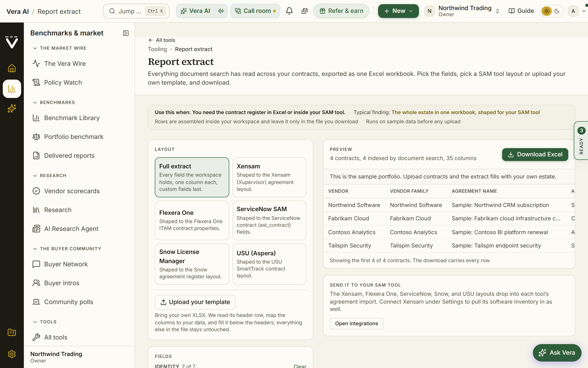Open the user account menu chevron

584,11
